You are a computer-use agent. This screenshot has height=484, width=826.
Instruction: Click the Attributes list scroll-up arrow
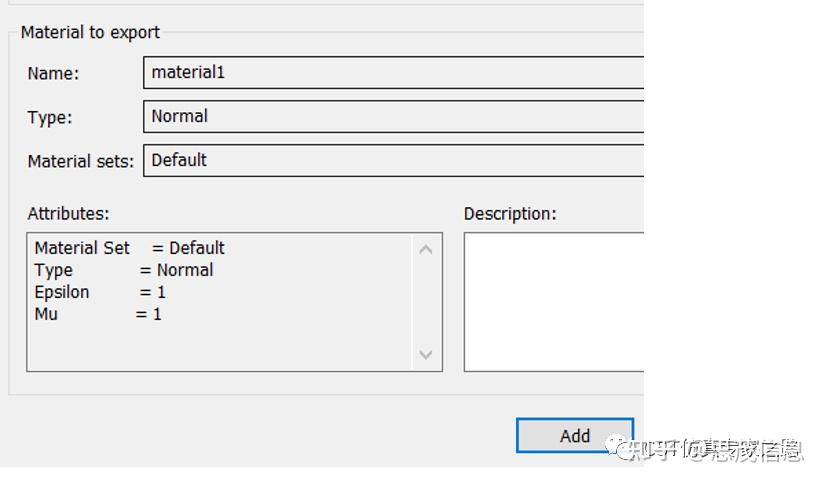(426, 249)
